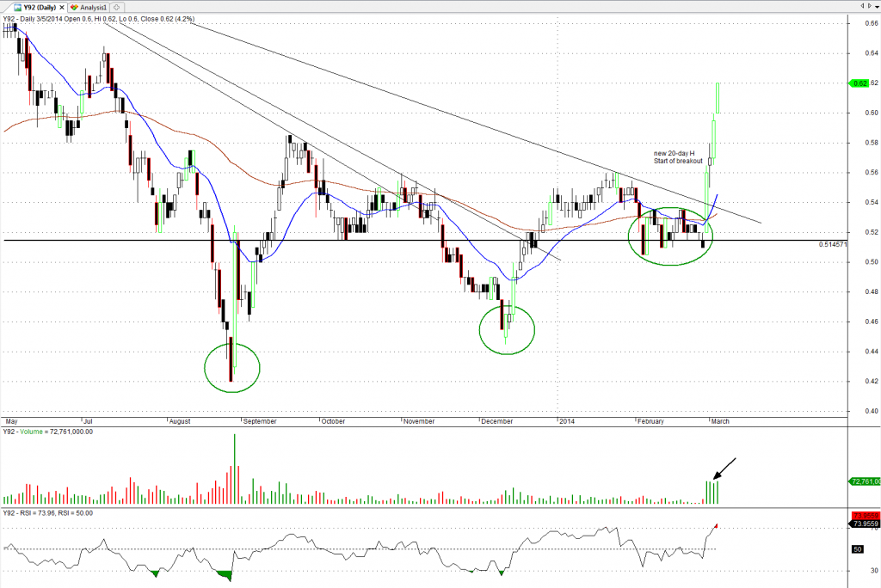
Task: Click the red RSI 73.9559 label
Action: (862, 516)
